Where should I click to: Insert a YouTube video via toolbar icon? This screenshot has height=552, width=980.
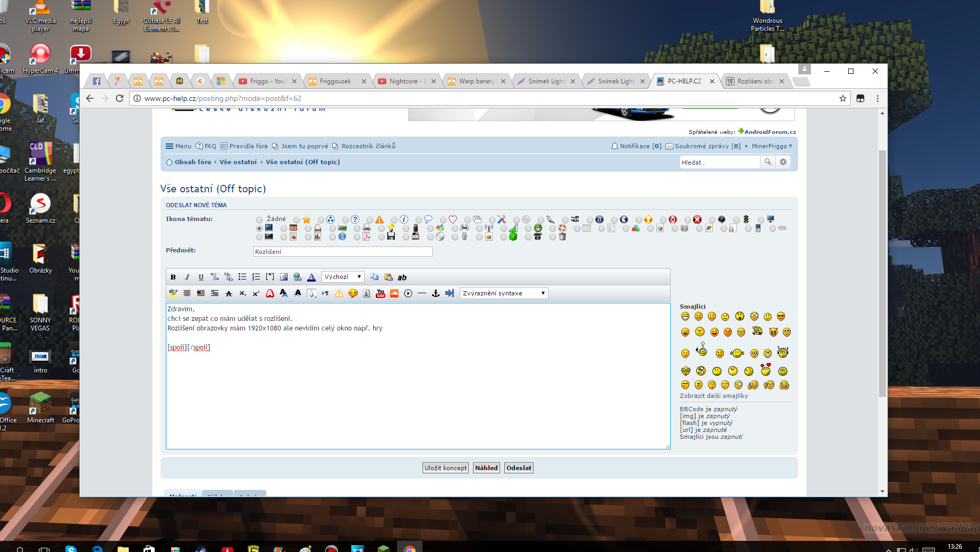click(381, 293)
